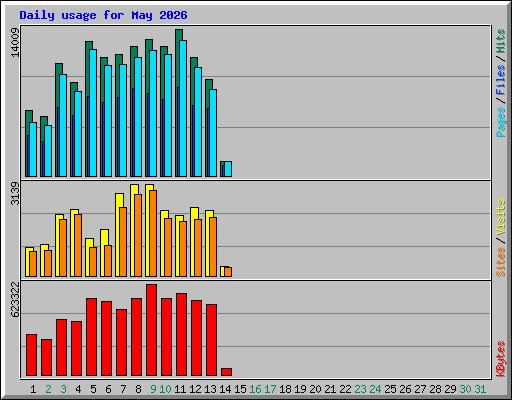
Task: Click the yellow 'Visits' legend label
Action: click(x=501, y=217)
